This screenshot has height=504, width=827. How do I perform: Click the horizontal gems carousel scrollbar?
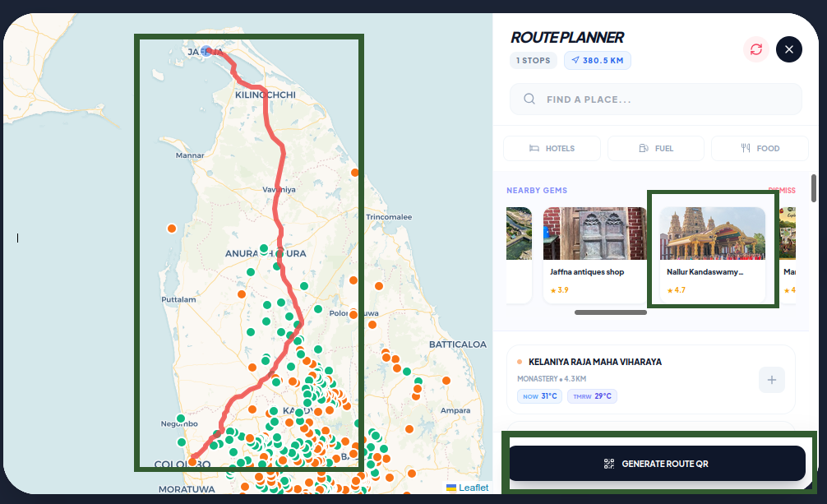coord(611,312)
